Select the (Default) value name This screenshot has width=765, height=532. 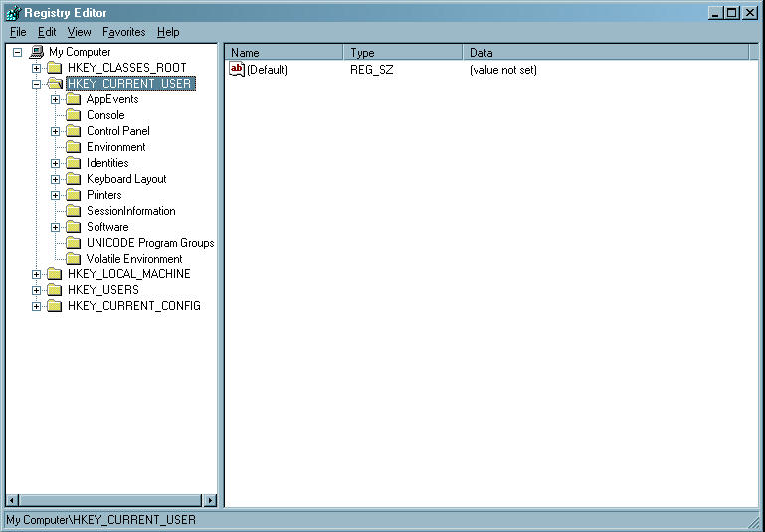(267, 70)
